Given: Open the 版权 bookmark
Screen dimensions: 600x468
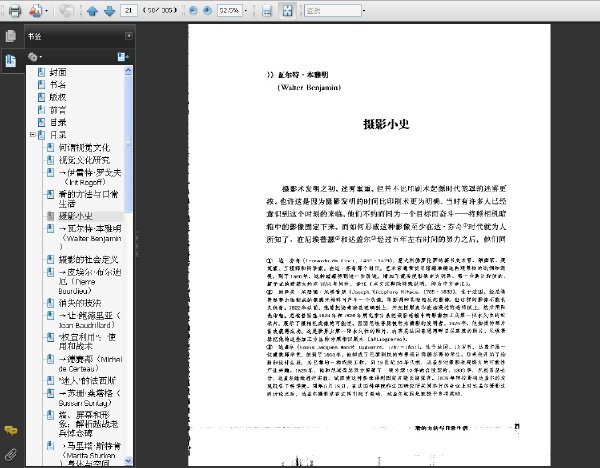Looking at the screenshot, I should point(58,97).
